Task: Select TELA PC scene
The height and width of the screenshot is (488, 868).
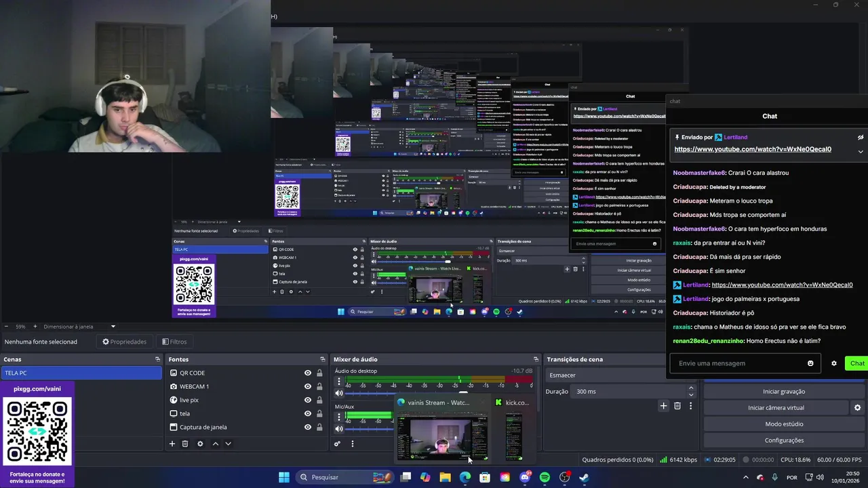Action: (81, 373)
